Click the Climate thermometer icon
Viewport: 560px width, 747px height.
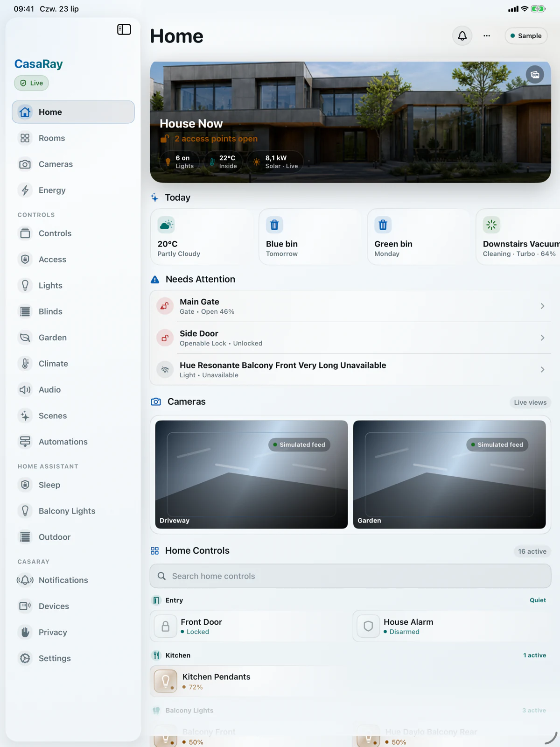[25, 364]
